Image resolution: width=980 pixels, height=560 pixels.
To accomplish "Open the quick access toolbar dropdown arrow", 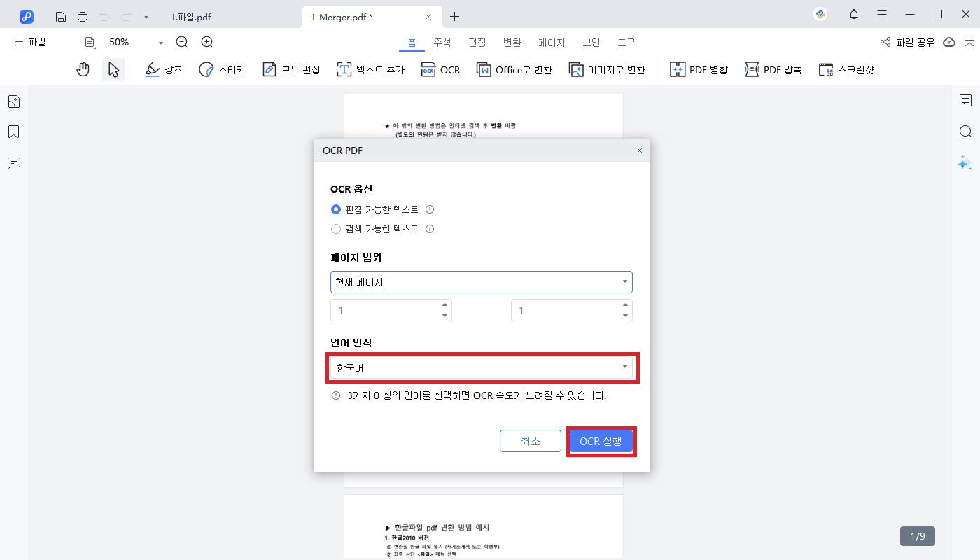I will 146,17.
